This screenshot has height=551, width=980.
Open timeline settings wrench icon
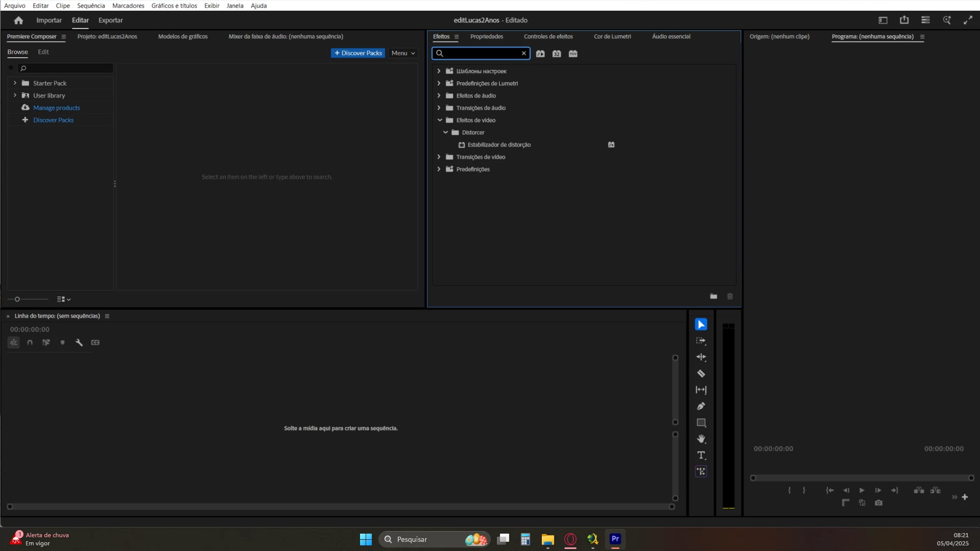point(79,343)
